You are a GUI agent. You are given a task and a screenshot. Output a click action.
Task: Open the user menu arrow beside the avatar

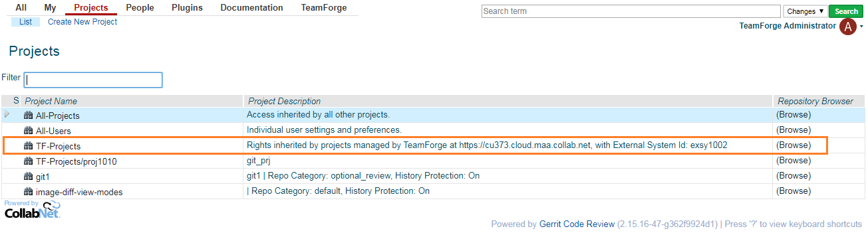[862, 27]
